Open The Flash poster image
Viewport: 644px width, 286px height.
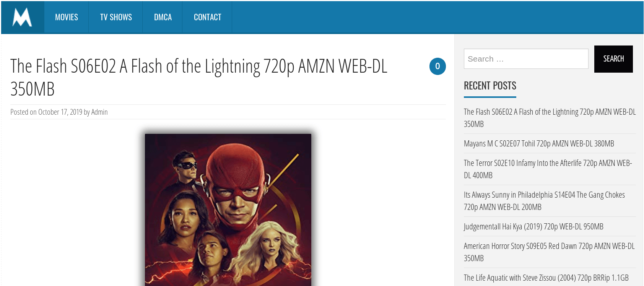coord(228,210)
